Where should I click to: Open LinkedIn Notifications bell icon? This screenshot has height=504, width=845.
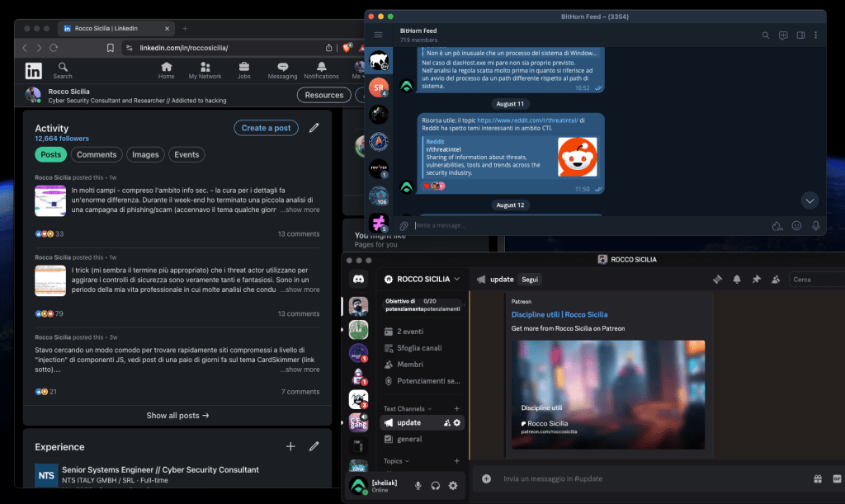tap(321, 69)
